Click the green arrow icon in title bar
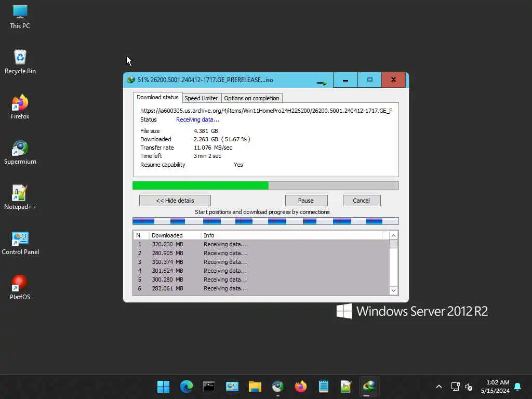 (322, 83)
